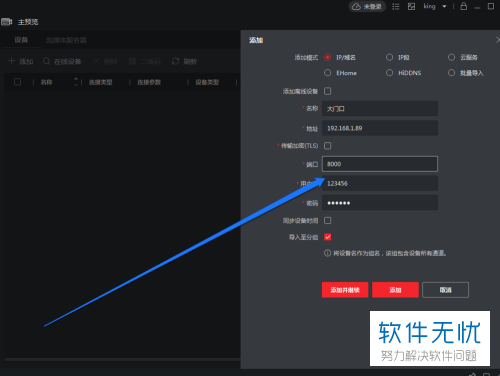Select the HiDDNS adding mode
The width and height of the screenshot is (500, 376).
389,73
